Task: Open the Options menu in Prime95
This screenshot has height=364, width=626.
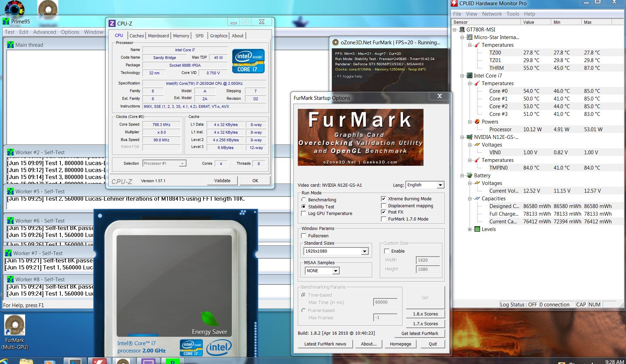Action: point(70,32)
